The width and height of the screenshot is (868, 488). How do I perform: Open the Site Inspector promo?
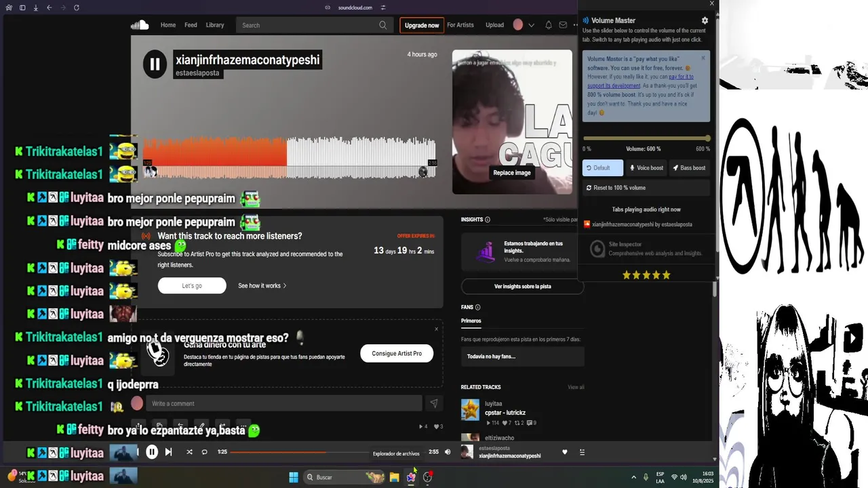(x=646, y=249)
